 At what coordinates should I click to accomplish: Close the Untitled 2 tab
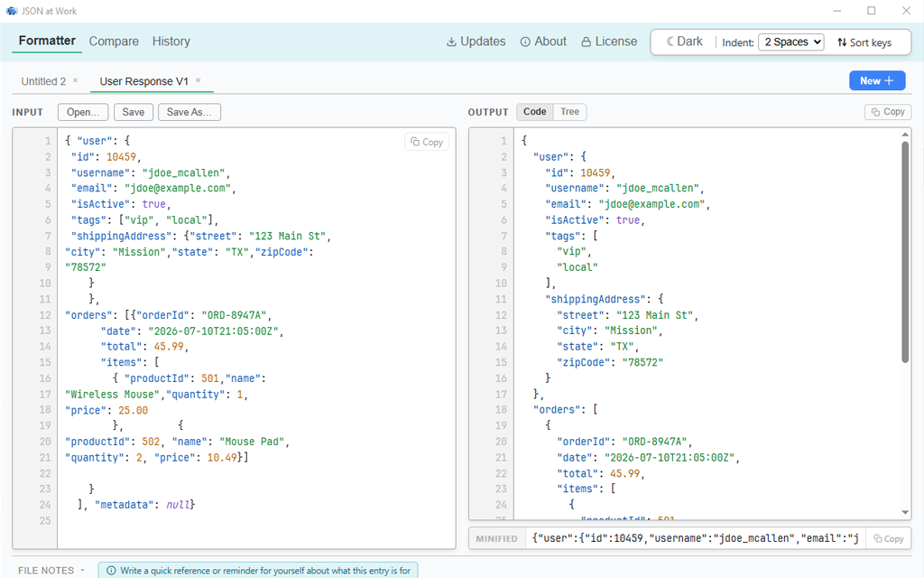click(76, 80)
